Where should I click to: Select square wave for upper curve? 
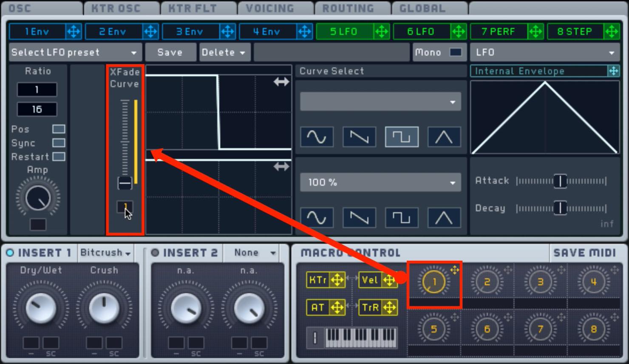pyautogui.click(x=402, y=137)
